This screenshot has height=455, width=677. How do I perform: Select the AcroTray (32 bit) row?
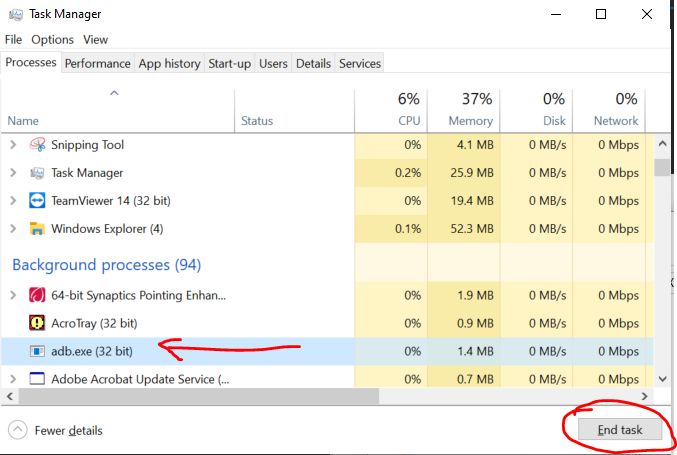click(x=327, y=323)
